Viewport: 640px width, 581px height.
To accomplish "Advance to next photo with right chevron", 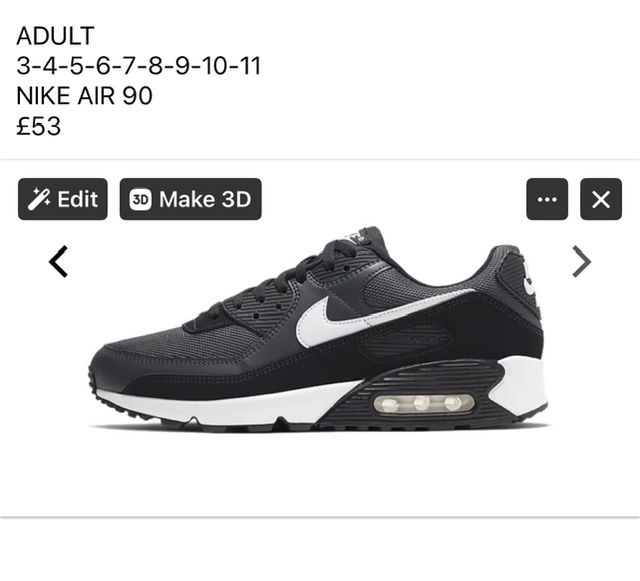I will 582,261.
